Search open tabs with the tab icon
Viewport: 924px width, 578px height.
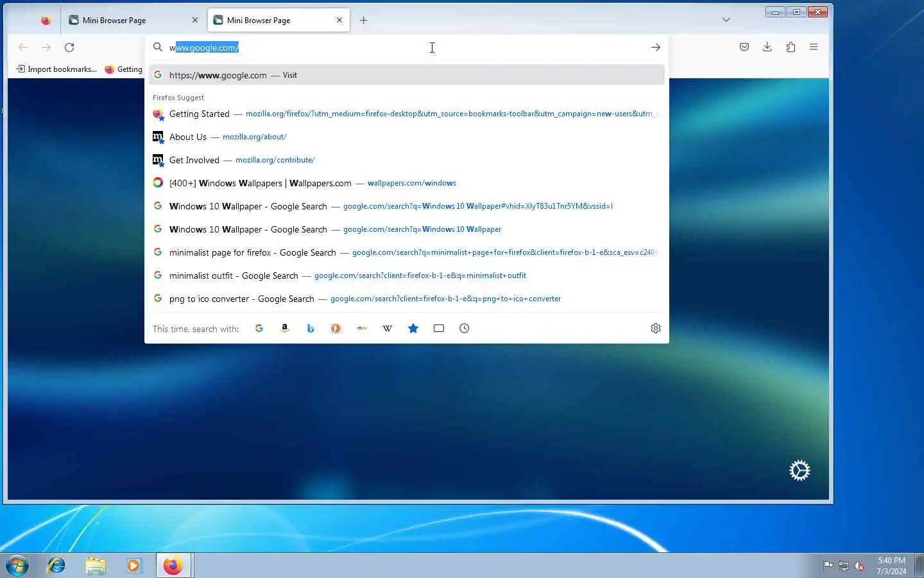(x=439, y=328)
